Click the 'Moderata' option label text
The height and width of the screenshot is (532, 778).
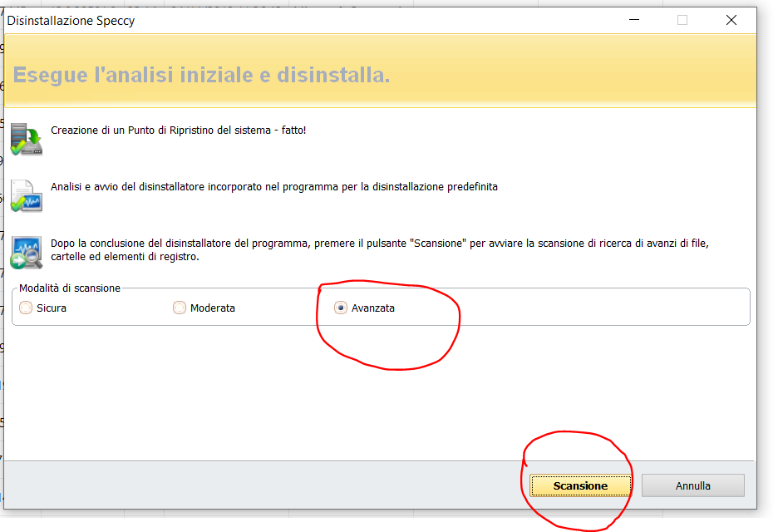tap(213, 308)
